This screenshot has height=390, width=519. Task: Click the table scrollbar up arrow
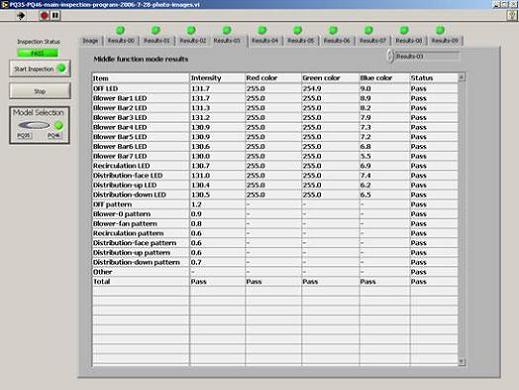click(462, 77)
